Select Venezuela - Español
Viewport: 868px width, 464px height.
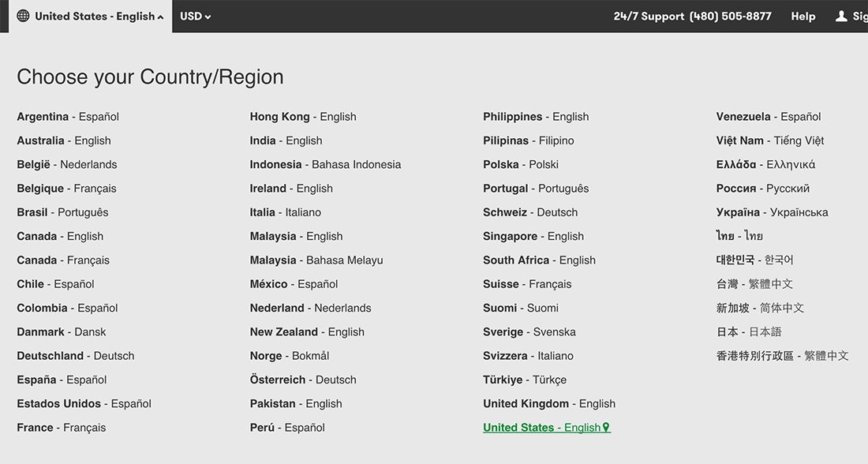click(x=769, y=117)
